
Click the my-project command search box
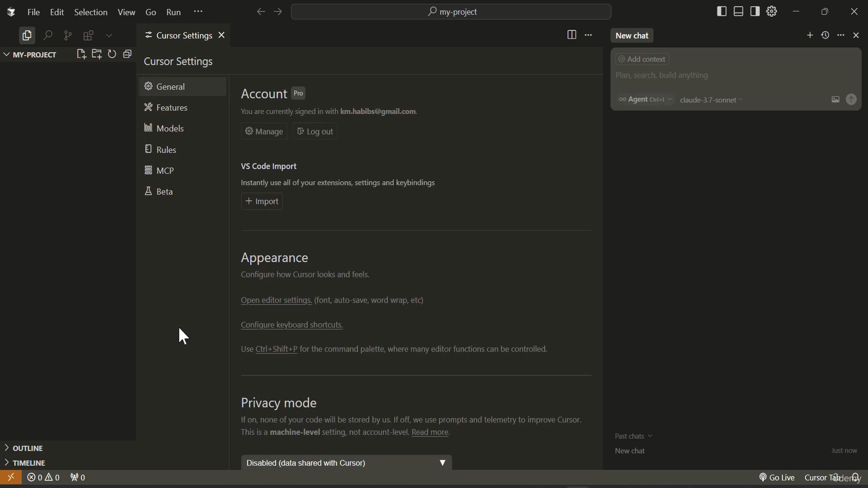(451, 12)
